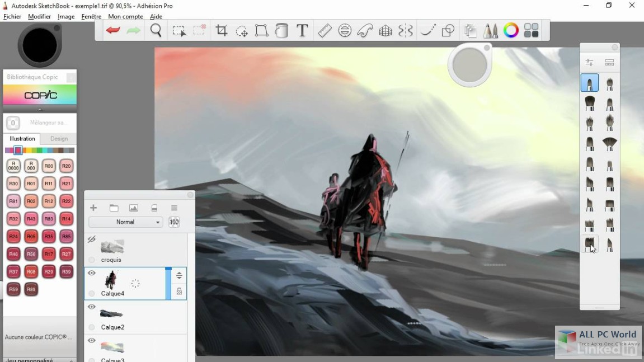Viewport: 644px width, 362px height.
Task: Hide the Calque4 layer
Action: 92,273
